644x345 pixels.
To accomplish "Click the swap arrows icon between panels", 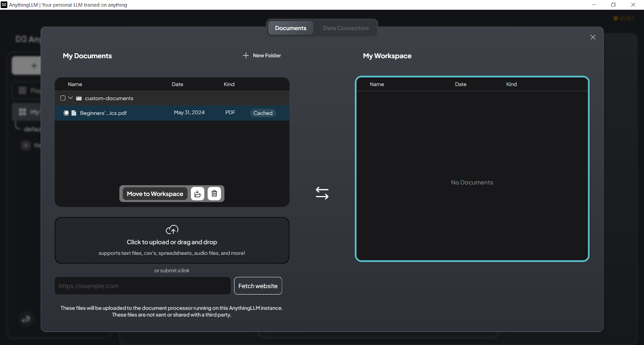I will [322, 193].
